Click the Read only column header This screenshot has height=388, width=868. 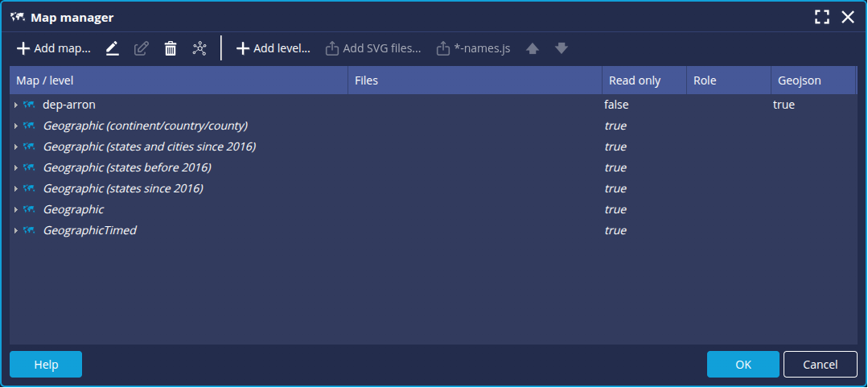click(x=635, y=80)
